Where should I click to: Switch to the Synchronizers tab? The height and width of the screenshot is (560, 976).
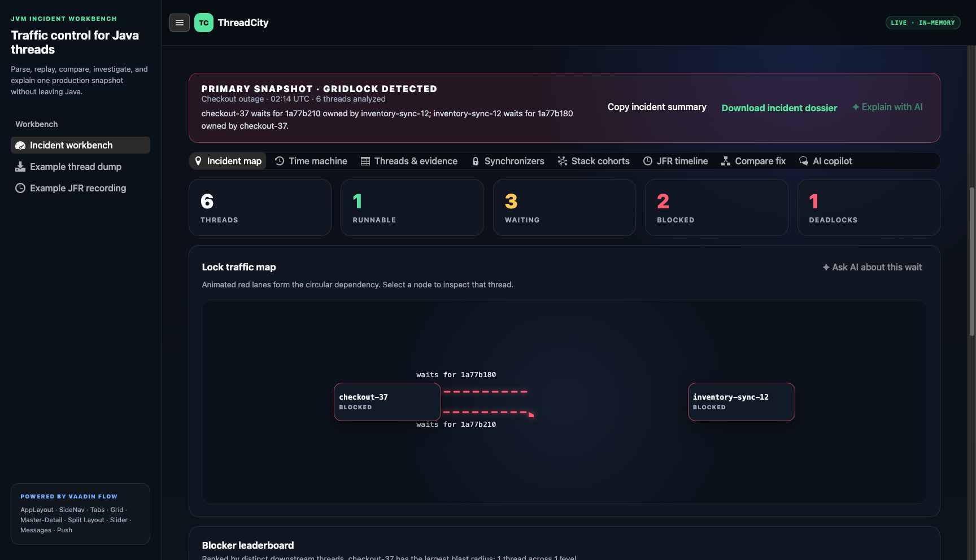(508, 161)
